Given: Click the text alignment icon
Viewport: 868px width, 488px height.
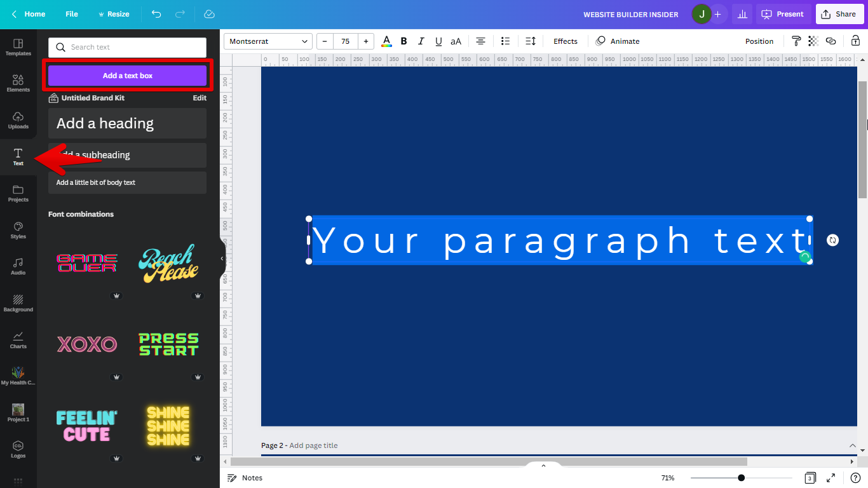Looking at the screenshot, I should pyautogui.click(x=480, y=41).
